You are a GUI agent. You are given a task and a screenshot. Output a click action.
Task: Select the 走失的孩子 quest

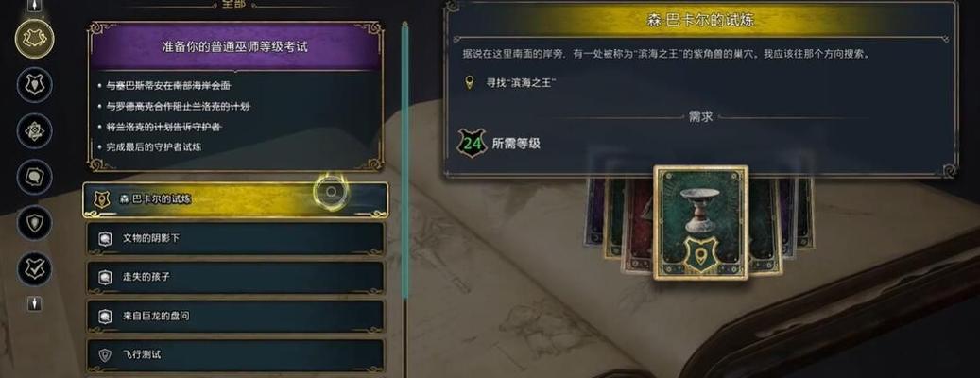click(x=235, y=278)
